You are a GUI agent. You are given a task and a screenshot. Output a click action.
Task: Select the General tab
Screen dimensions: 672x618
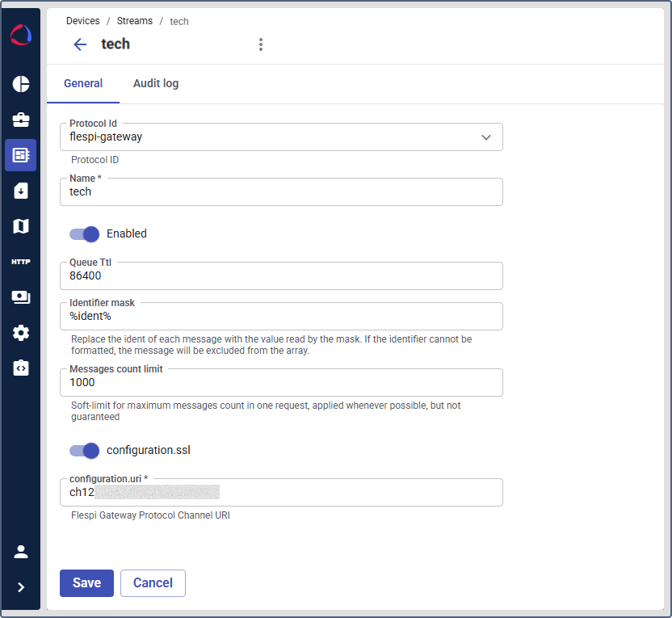pyautogui.click(x=83, y=83)
